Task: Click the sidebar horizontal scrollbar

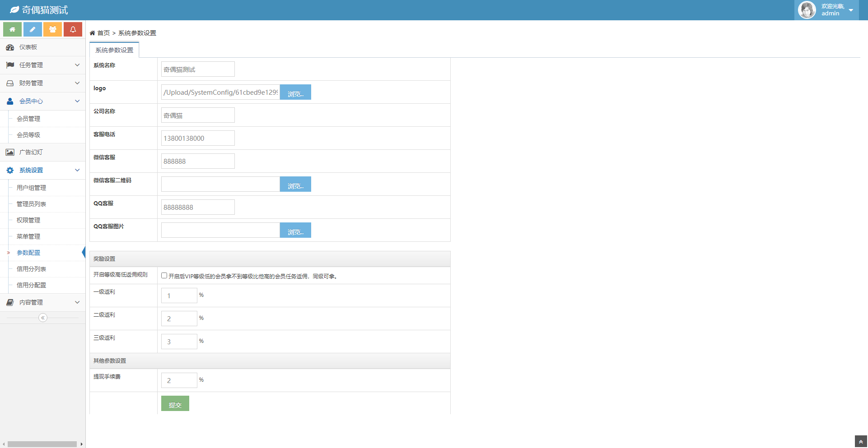Action: point(42,444)
